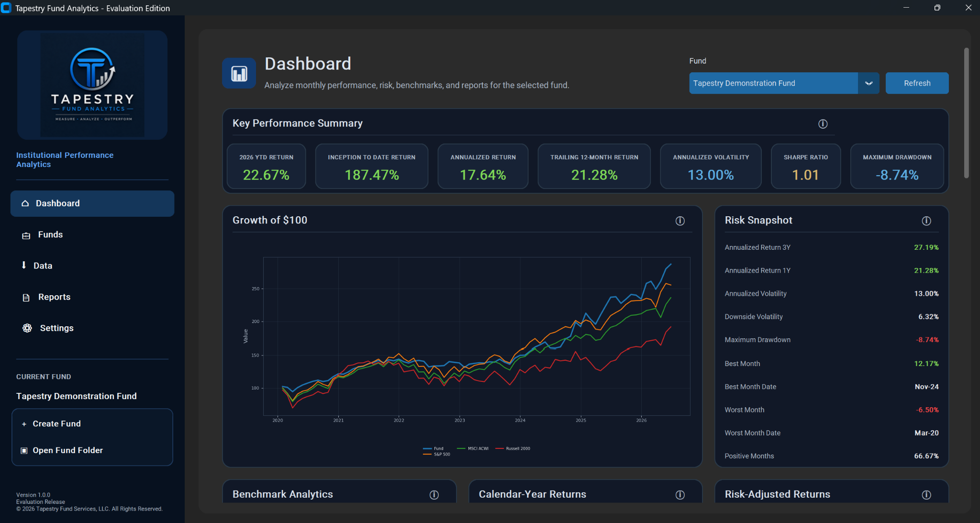Click the Annualized Return 3Y value 27.19%
Viewport: 980px width, 523px height.
pyautogui.click(x=926, y=247)
